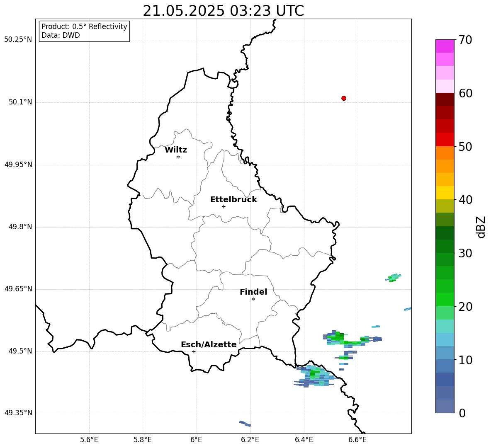Click the 0 value on colorbar
This screenshot has height=448, width=491.
pyautogui.click(x=462, y=413)
